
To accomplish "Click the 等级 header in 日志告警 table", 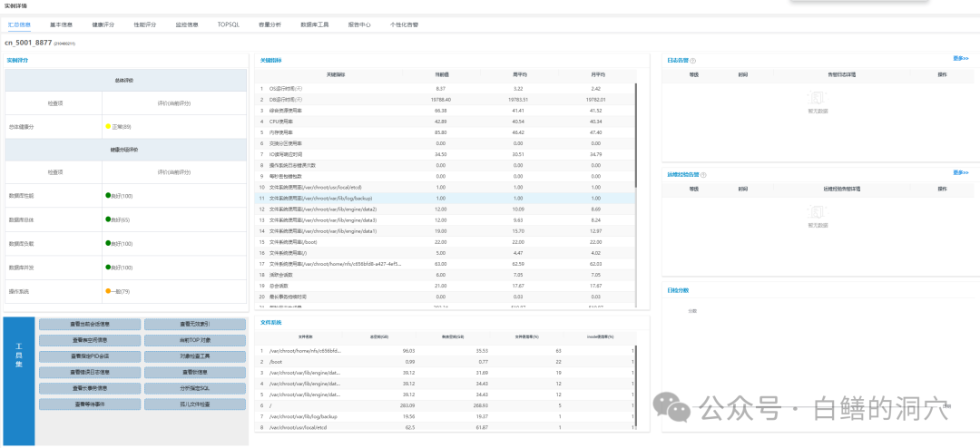I will tap(693, 75).
